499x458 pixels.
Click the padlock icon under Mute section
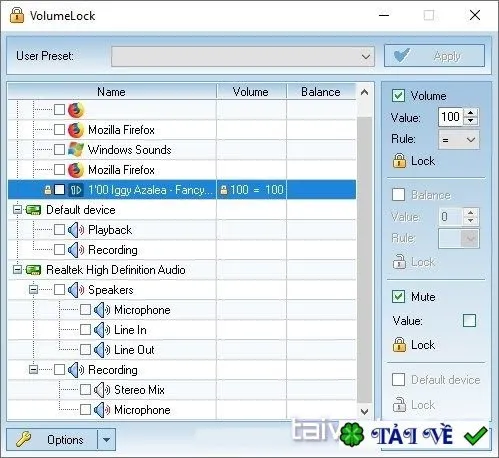click(x=399, y=345)
